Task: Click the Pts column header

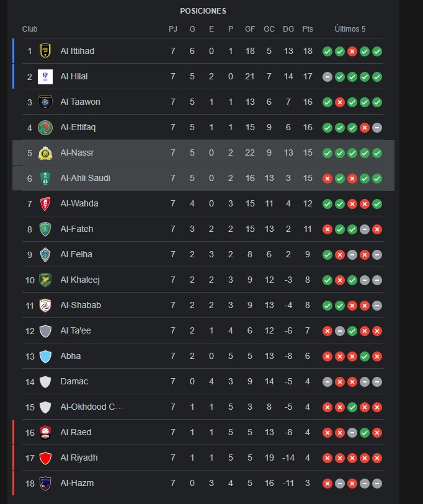Action: click(x=308, y=29)
